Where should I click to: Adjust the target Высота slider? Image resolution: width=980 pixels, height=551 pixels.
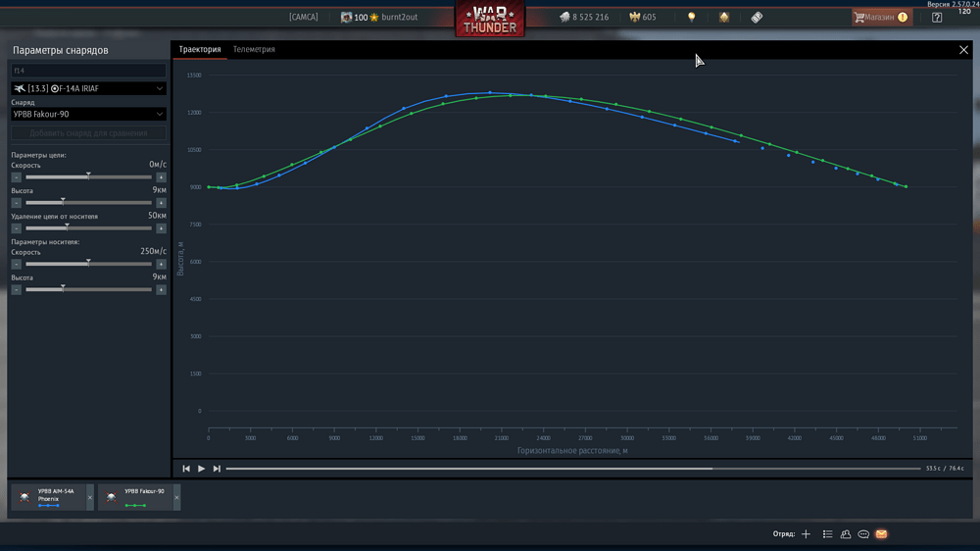click(89, 203)
